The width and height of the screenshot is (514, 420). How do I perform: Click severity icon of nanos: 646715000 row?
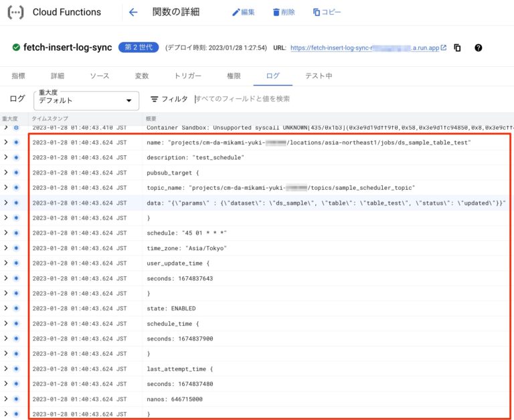[16, 399]
